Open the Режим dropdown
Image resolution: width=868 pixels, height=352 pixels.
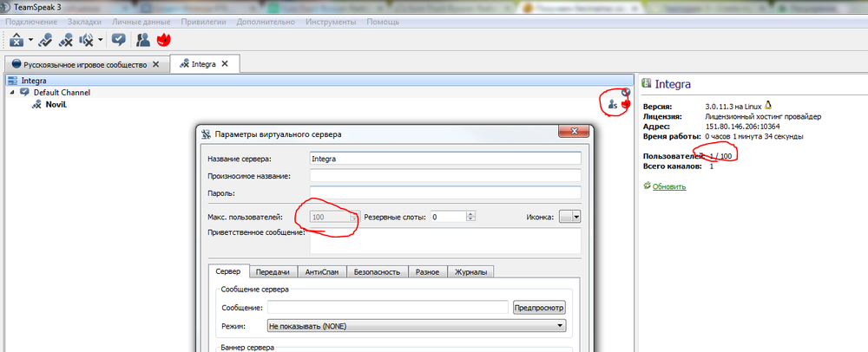(x=417, y=326)
